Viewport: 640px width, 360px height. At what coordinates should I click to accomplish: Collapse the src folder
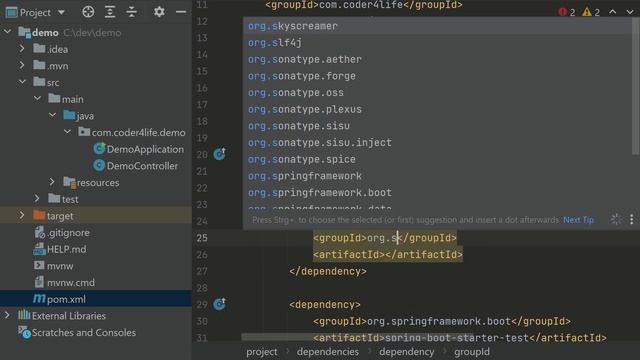[22, 82]
